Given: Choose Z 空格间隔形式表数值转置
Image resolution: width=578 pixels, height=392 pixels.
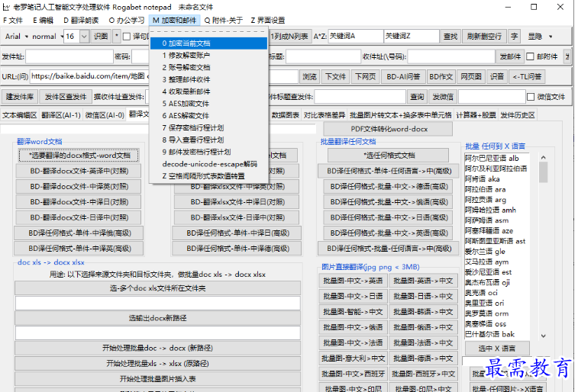Looking at the screenshot, I should click(x=208, y=176).
